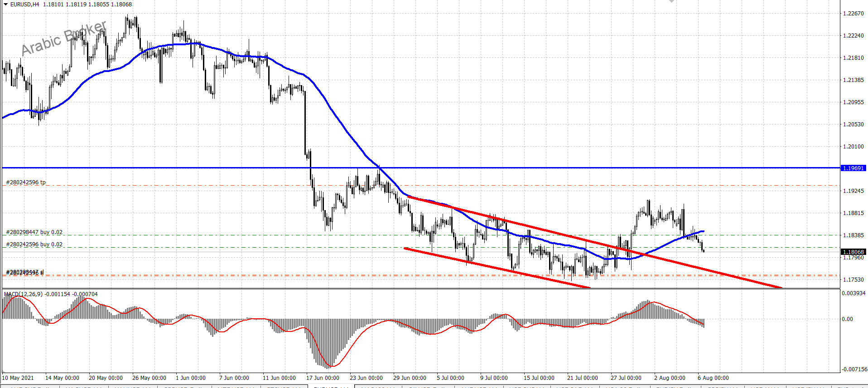Click the EURUSD,H4 chart title text
Image resolution: width=868 pixels, height=388 pixels.
pyautogui.click(x=25, y=5)
